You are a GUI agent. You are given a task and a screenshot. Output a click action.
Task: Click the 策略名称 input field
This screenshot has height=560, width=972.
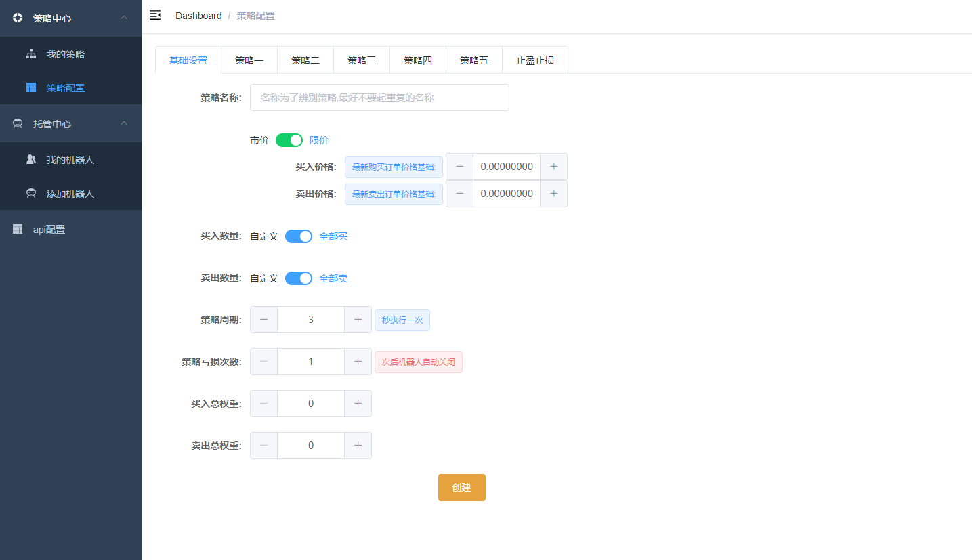click(x=379, y=98)
